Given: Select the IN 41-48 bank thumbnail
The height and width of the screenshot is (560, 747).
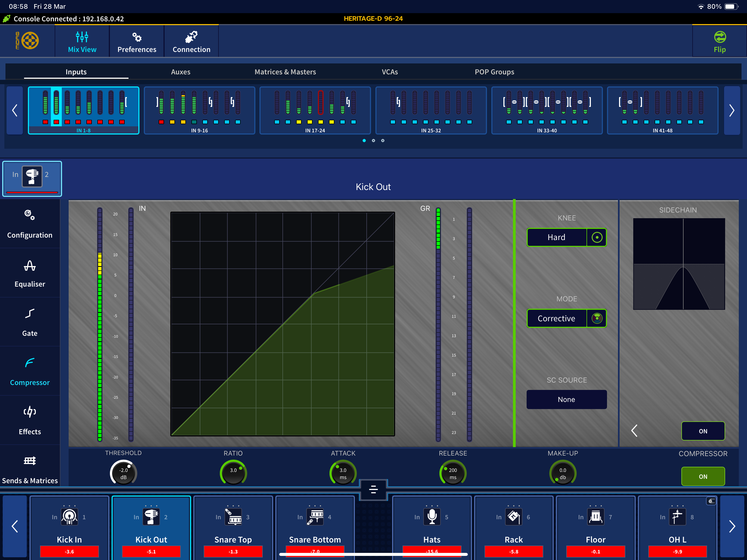Looking at the screenshot, I should tap(663, 110).
